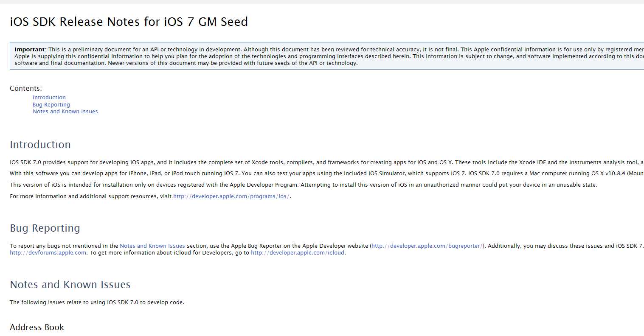The height and width of the screenshot is (336, 644).
Task: Open the Bug Reporting contents link
Action: coord(51,105)
